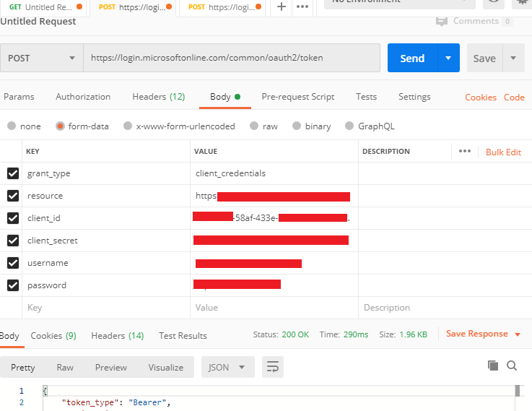Open a new request tab with plus icon
This screenshot has height=411, width=532.
282,7
